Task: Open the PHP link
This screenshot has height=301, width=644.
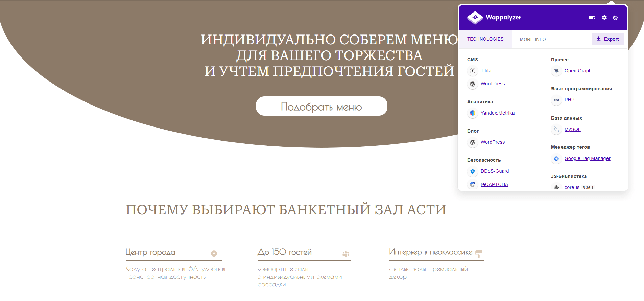Action: pyautogui.click(x=570, y=100)
